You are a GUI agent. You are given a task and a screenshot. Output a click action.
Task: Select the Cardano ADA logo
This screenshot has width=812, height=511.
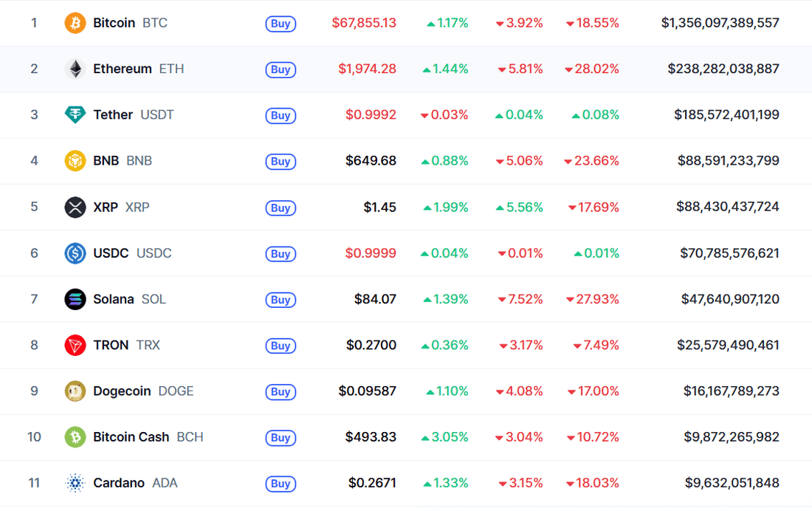click(x=74, y=483)
